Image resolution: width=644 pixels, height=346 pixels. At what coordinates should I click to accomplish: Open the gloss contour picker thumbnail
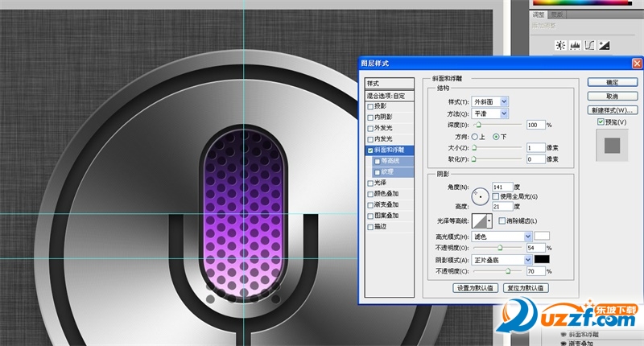(481, 221)
